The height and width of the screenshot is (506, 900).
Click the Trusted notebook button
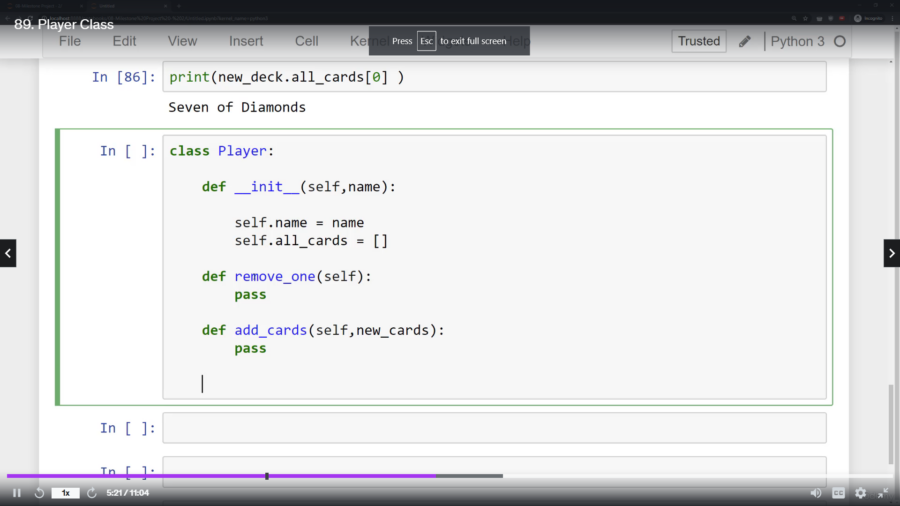tap(699, 41)
